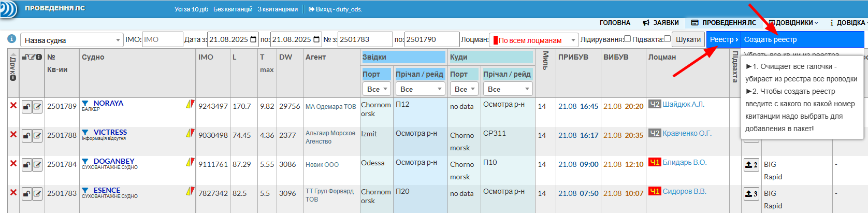Viewport: 868px width, 213px height.
Task: Click the unlock icon in the NORAYA row
Action: click(x=26, y=107)
